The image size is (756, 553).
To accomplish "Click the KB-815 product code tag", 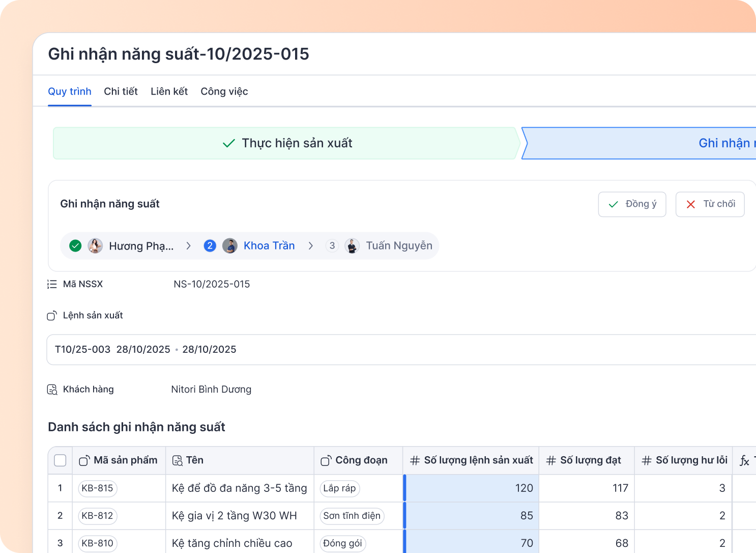I will coord(97,488).
